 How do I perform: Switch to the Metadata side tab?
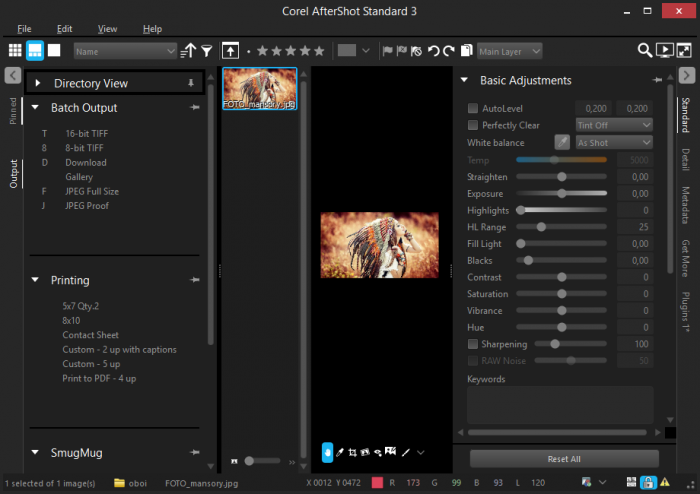tap(685, 203)
